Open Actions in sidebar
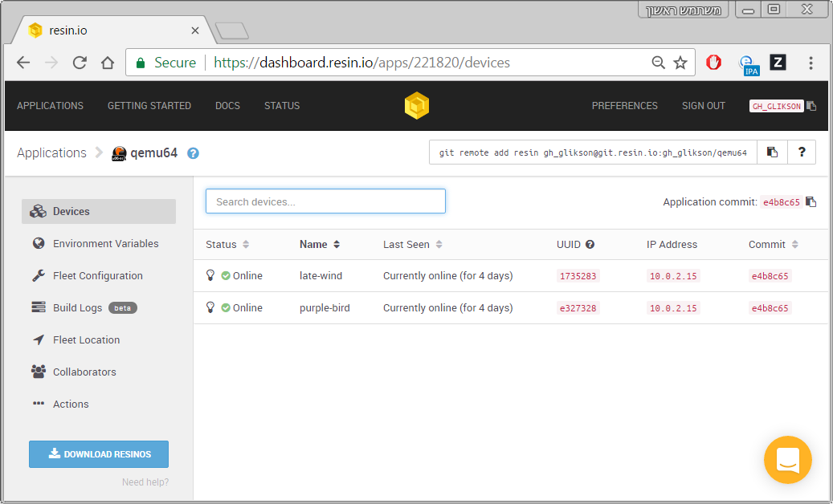833x504 pixels. [x=99, y=404]
